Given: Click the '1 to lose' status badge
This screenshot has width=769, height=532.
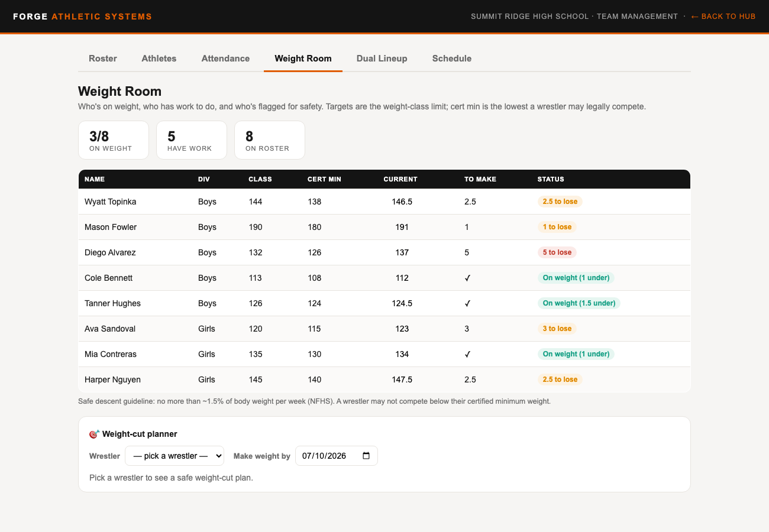Looking at the screenshot, I should coord(557,227).
